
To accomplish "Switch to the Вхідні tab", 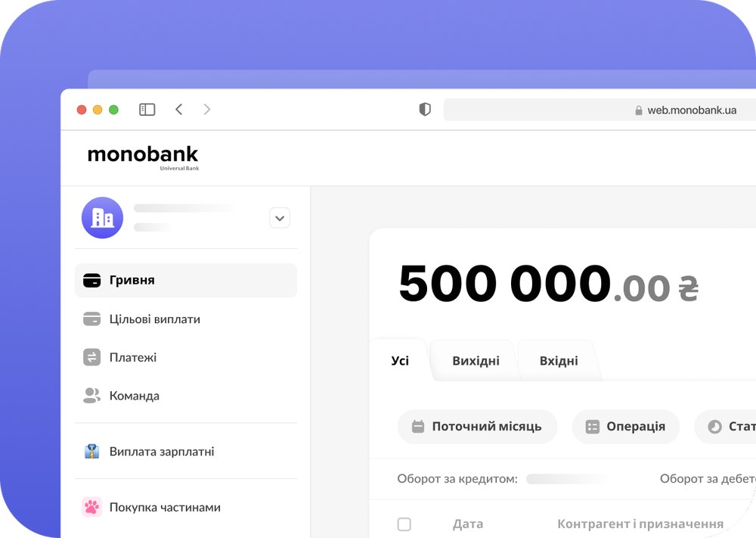I will click(x=559, y=361).
